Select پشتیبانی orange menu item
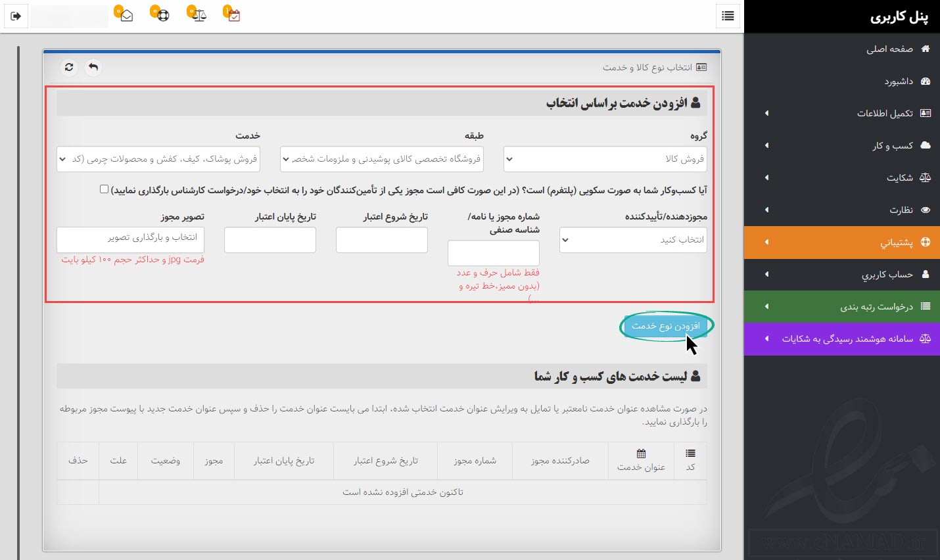 coord(842,242)
